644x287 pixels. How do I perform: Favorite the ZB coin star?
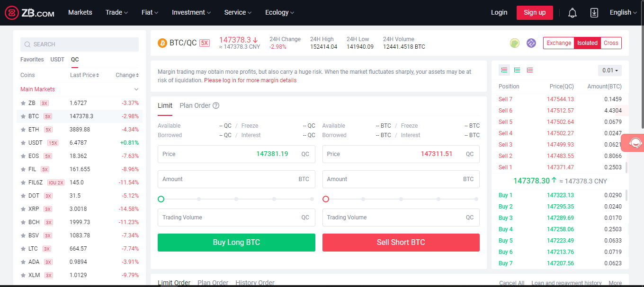pyautogui.click(x=23, y=103)
